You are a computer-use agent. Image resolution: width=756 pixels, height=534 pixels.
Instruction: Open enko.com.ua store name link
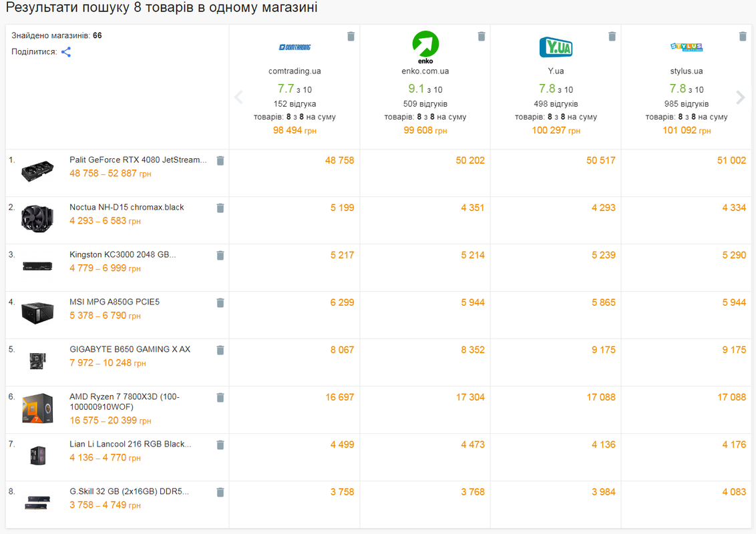click(x=425, y=71)
